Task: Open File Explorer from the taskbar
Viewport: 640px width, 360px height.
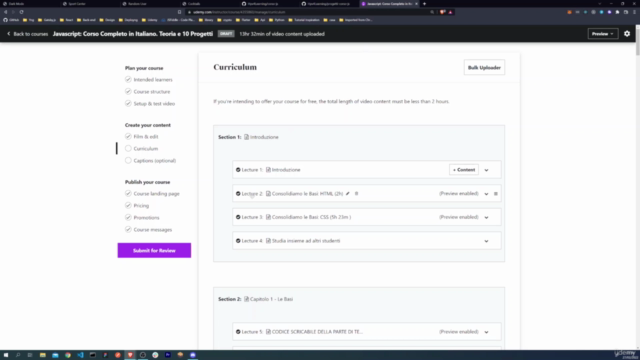Action: (x=42, y=355)
